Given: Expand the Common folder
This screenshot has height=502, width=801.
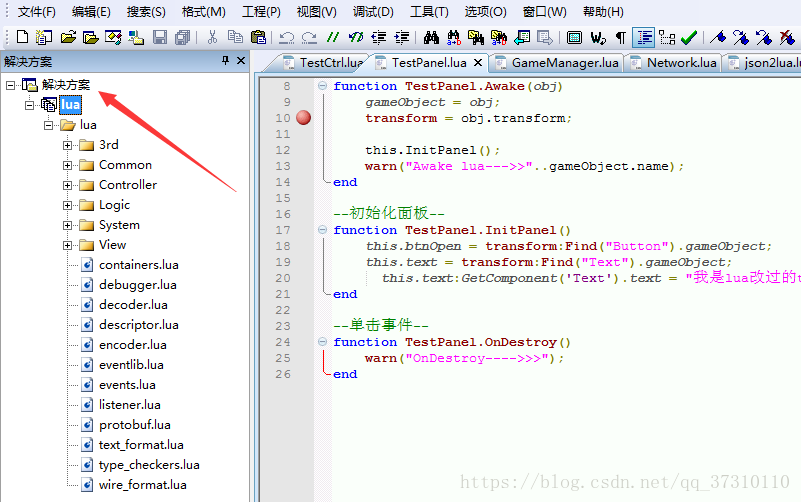Looking at the screenshot, I should (67, 165).
